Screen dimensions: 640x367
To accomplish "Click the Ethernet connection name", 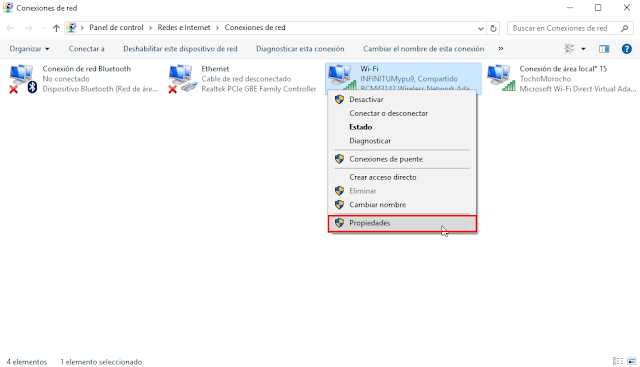I will point(215,69).
